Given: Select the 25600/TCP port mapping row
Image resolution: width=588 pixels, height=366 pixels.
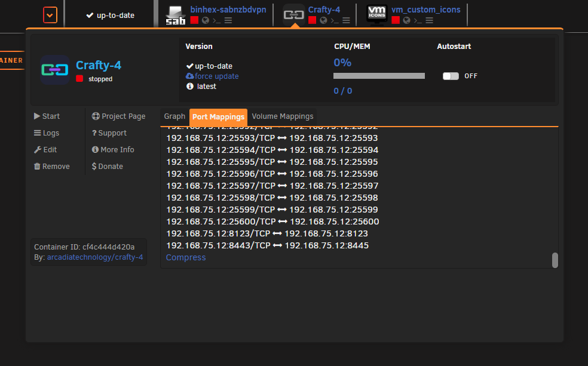Looking at the screenshot, I should 272,222.
